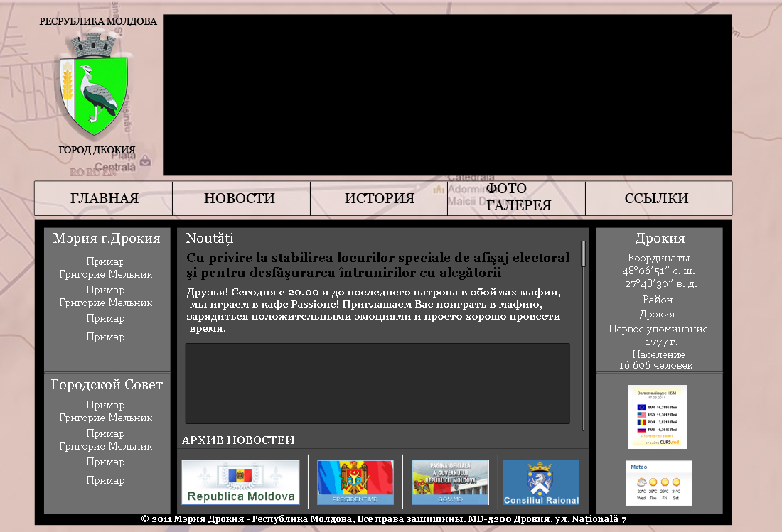Open the ГЛАВНАЯ navigation item
The height and width of the screenshot is (532, 782).
103,198
